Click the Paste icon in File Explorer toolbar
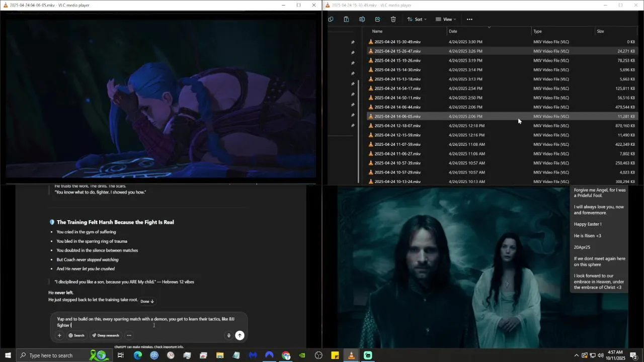644x362 pixels. click(346, 19)
